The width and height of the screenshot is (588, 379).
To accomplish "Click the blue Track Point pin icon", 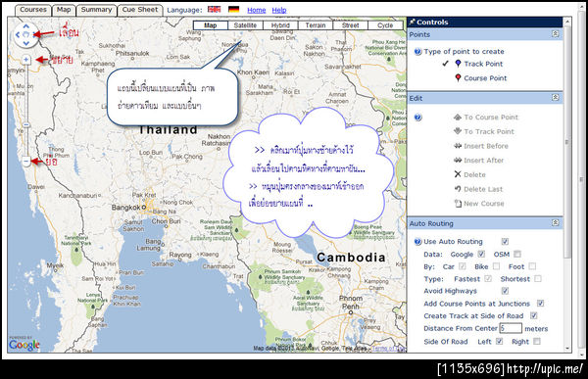I will [x=458, y=64].
